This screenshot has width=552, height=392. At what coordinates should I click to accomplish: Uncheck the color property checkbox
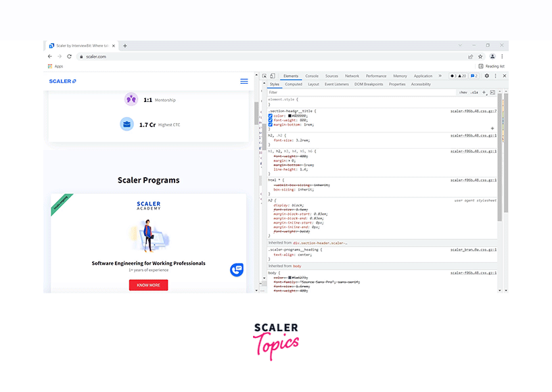270,116
